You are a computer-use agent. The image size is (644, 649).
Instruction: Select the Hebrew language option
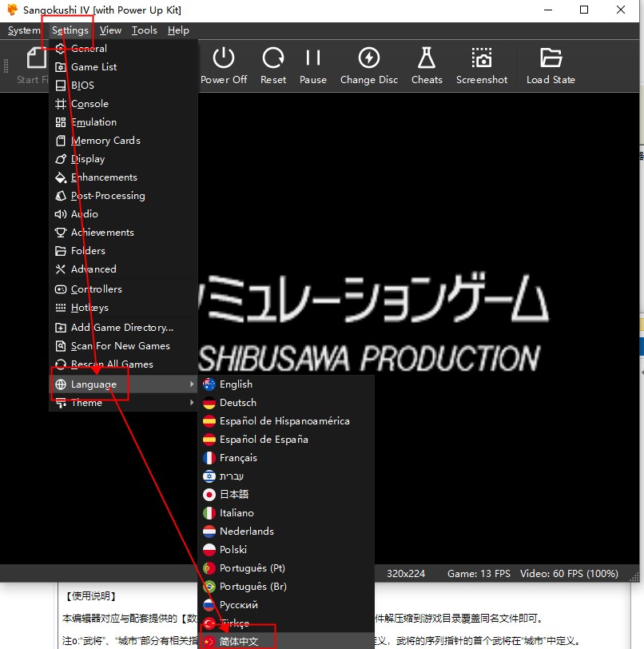pos(286,476)
